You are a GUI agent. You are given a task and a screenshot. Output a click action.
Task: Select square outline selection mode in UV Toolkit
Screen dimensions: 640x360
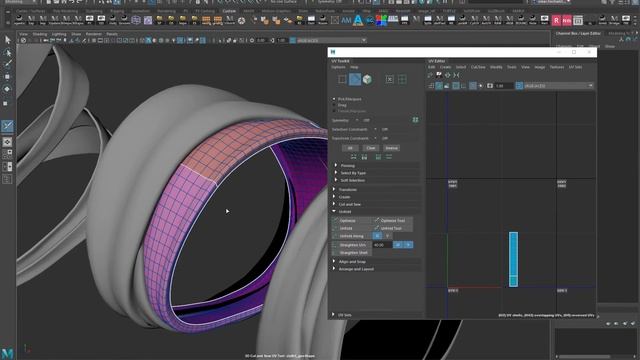click(342, 79)
